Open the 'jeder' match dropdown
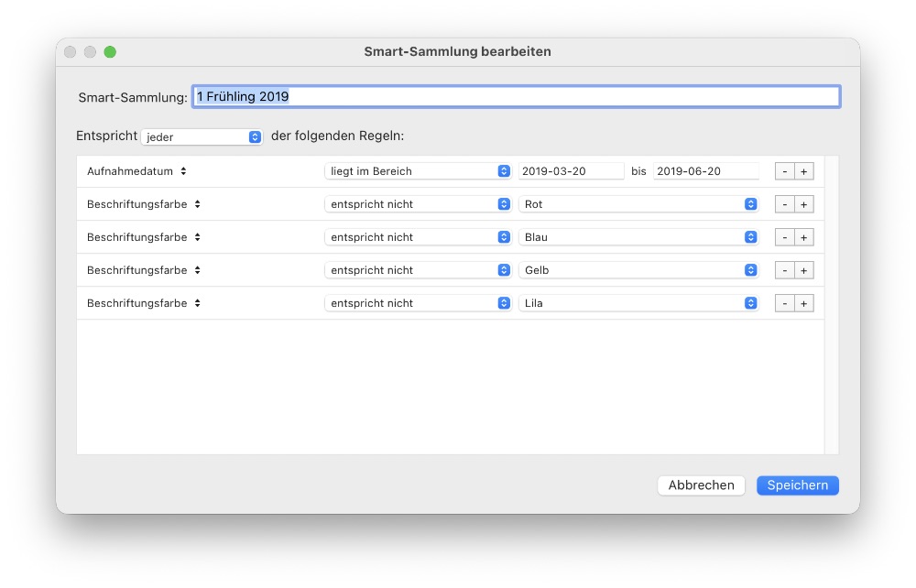Image resolution: width=916 pixels, height=588 pixels. (x=202, y=136)
